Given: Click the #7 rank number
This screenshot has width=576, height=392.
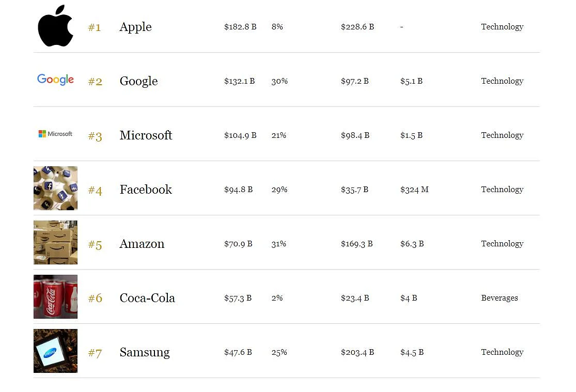Looking at the screenshot, I should (x=95, y=353).
